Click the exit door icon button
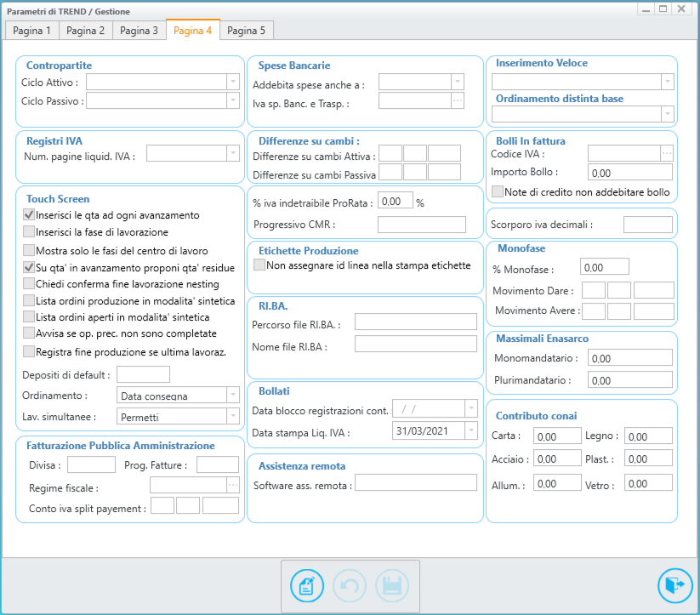Image resolution: width=700 pixels, height=615 pixels. pos(675,585)
